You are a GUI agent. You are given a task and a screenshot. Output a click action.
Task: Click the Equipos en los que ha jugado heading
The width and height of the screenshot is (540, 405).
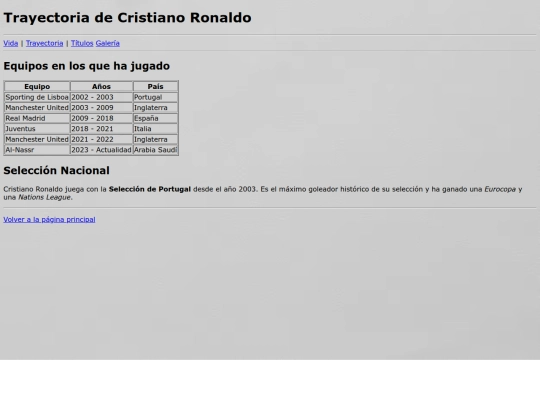pyautogui.click(x=86, y=66)
